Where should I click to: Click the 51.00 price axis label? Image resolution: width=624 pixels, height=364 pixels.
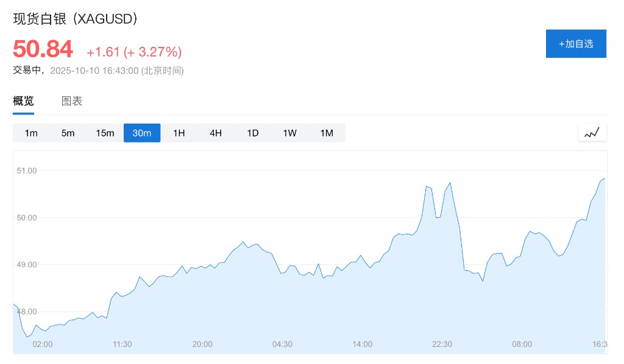(27, 170)
